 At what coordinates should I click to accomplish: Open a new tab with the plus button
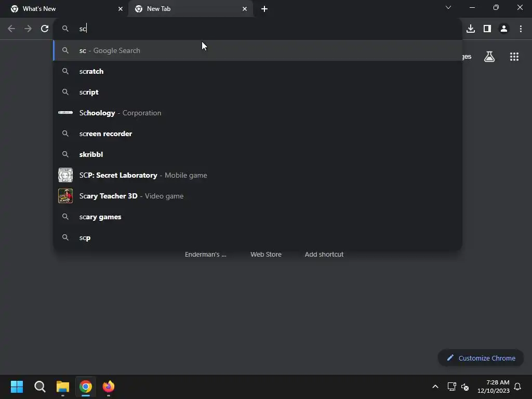264,9
